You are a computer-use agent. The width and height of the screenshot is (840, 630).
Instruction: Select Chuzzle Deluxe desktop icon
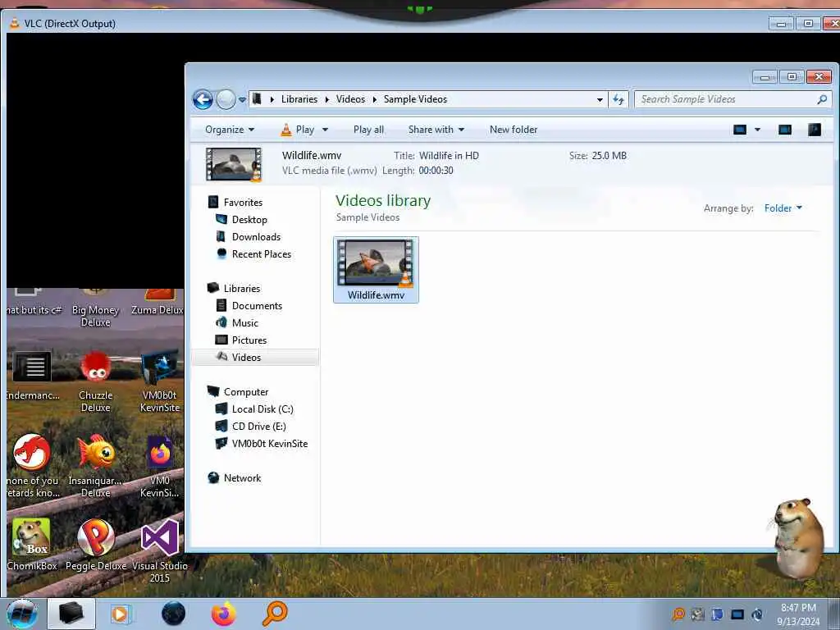95,381
